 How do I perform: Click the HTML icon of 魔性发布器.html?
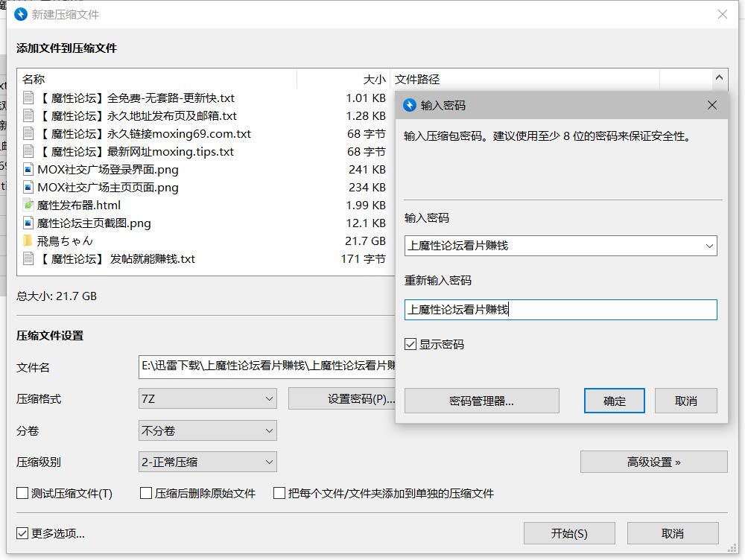pyautogui.click(x=28, y=206)
